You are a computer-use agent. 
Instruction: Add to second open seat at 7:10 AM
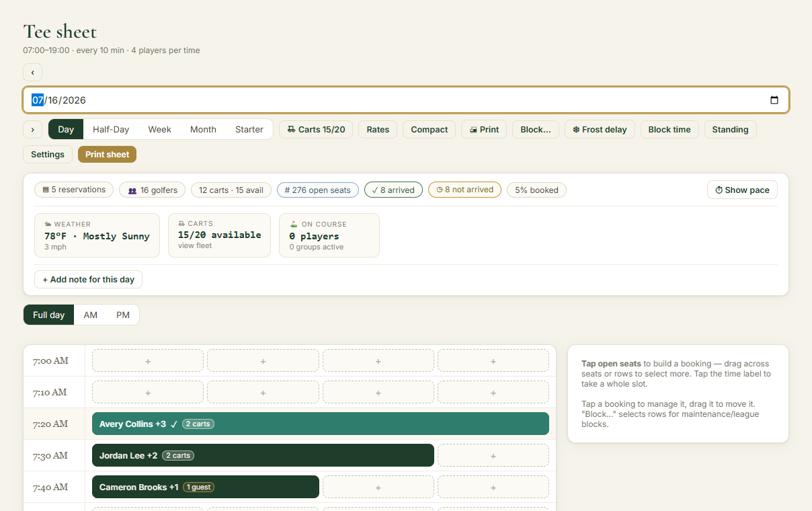(x=263, y=393)
